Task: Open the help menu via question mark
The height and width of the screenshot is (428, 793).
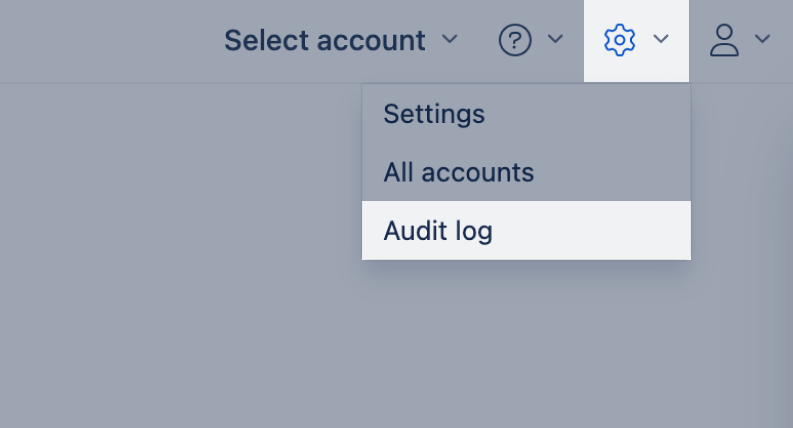Action: pos(514,40)
